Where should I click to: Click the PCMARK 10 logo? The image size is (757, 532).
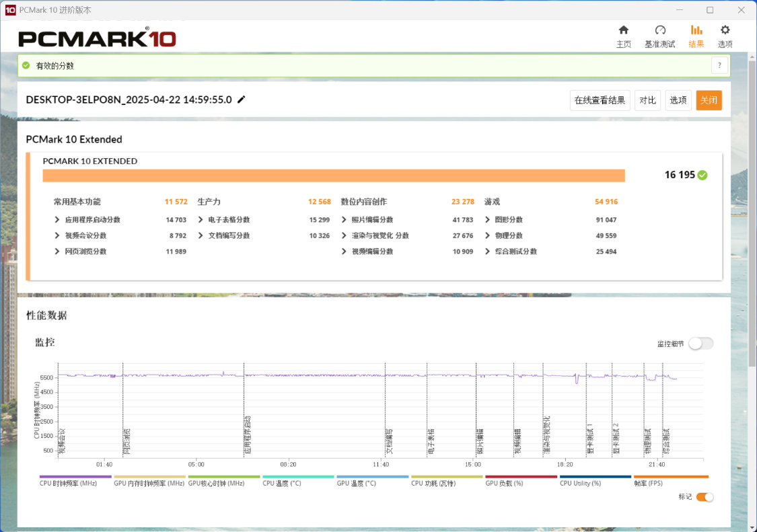tap(97, 38)
